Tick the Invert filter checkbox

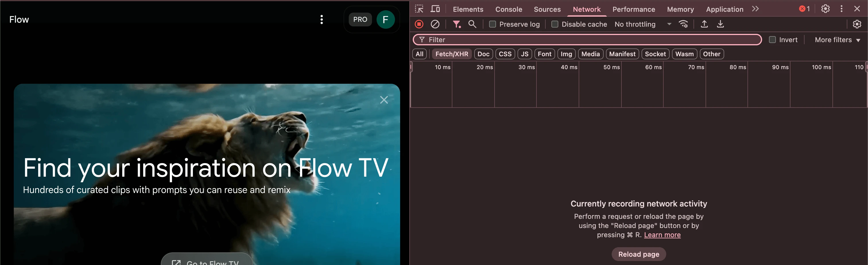[x=772, y=40]
